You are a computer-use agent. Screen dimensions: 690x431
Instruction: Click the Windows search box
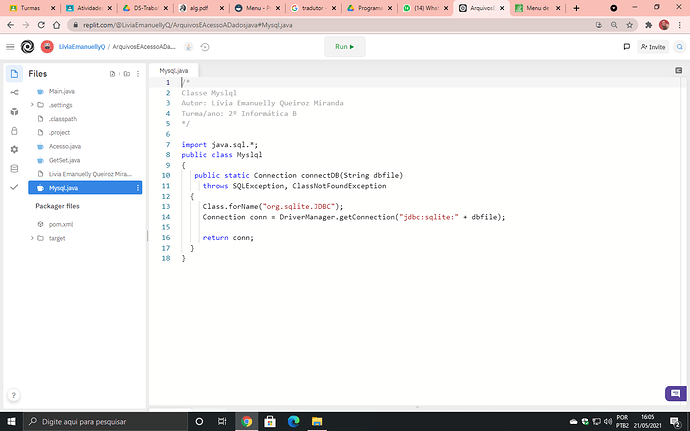[106, 421]
